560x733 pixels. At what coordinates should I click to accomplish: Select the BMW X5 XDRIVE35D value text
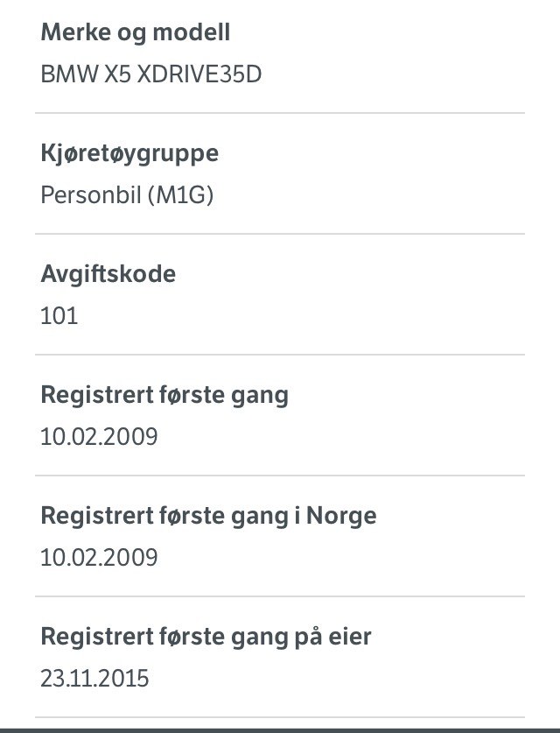coord(150,74)
